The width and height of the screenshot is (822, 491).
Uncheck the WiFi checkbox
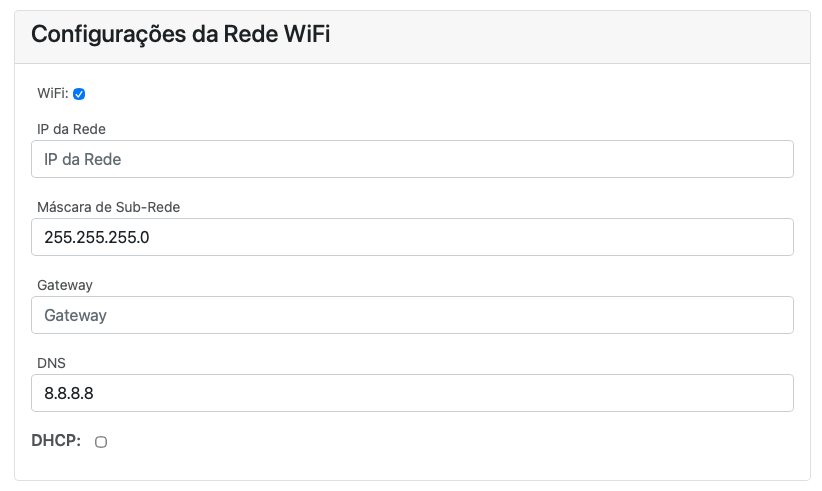pyautogui.click(x=79, y=94)
